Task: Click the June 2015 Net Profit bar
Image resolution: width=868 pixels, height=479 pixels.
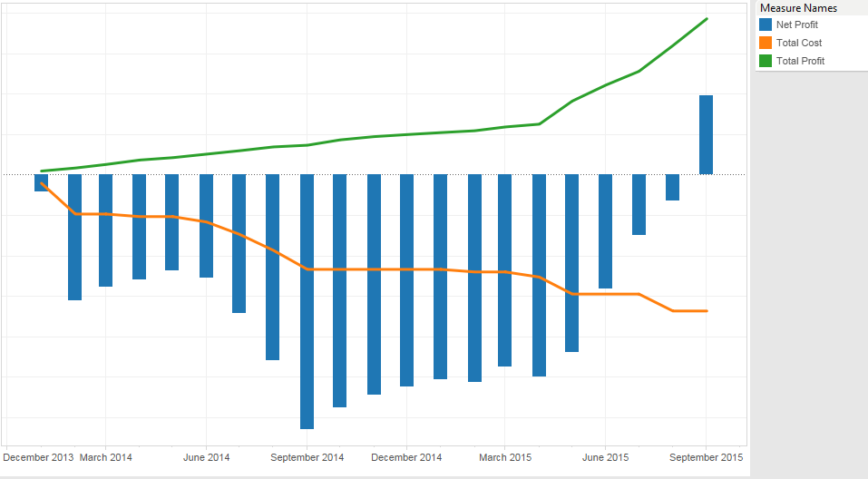Action: coord(605,230)
